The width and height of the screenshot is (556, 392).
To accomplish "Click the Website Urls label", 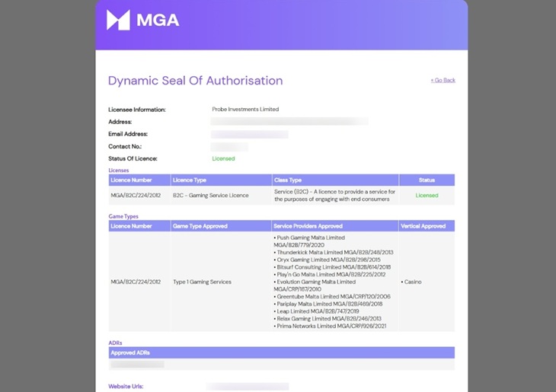I will coord(126,387).
